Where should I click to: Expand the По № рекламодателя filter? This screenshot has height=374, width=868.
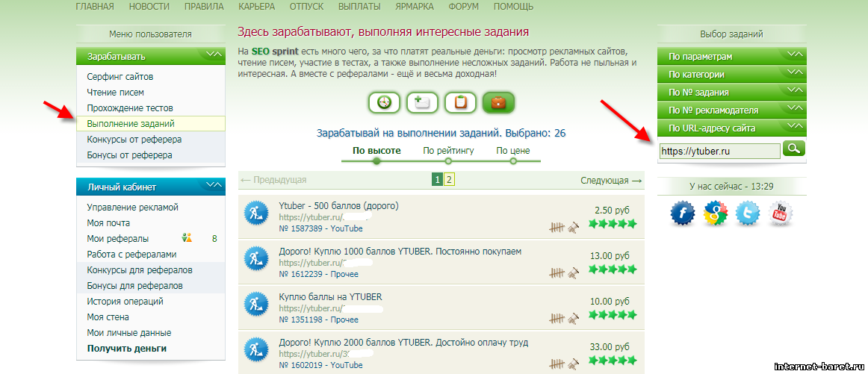pos(732,110)
